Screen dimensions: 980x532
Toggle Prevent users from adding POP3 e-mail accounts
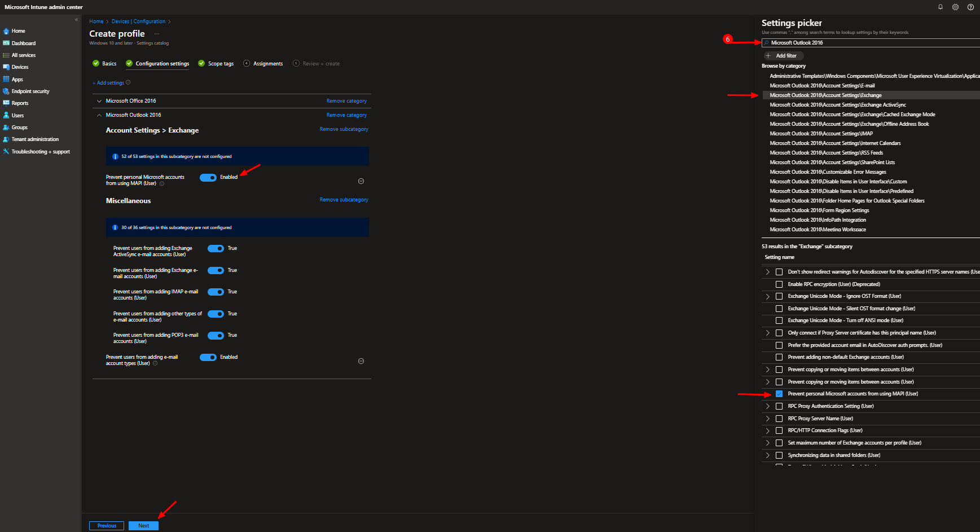(216, 336)
